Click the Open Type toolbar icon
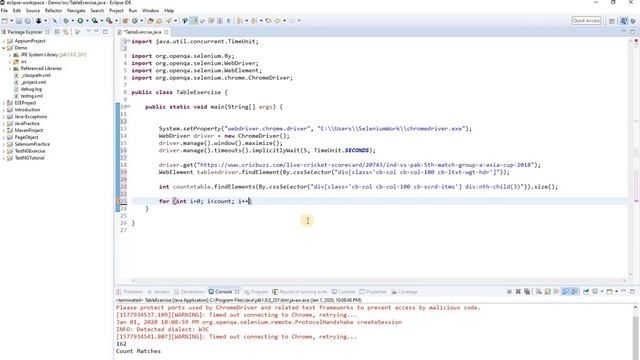This screenshot has width=640, height=360. [x=150, y=20]
